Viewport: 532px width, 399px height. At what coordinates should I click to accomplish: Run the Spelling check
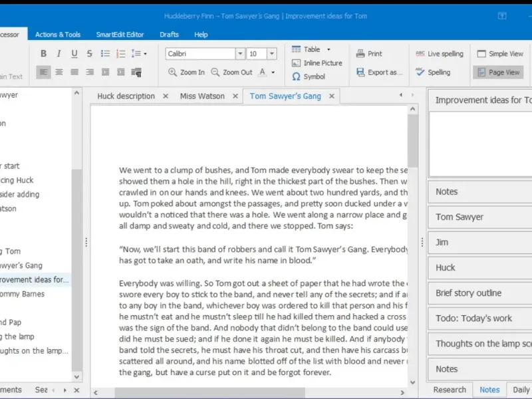(433, 72)
